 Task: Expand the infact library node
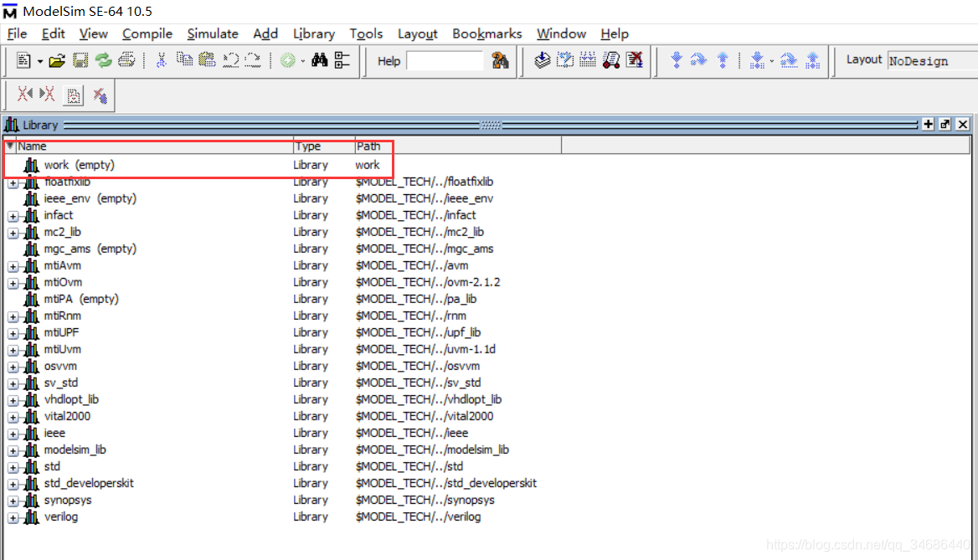click(13, 217)
